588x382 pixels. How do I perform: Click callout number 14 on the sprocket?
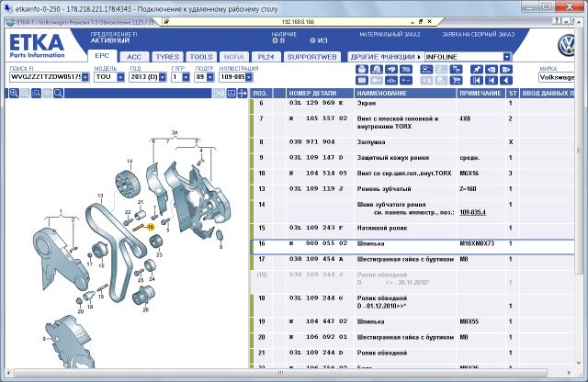pos(130,162)
